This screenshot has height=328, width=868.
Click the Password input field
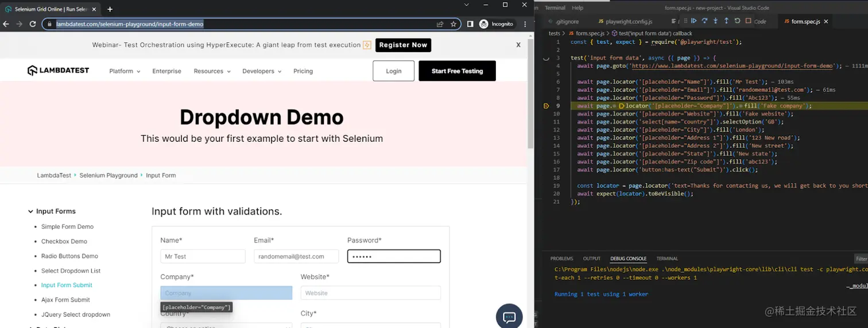point(394,256)
